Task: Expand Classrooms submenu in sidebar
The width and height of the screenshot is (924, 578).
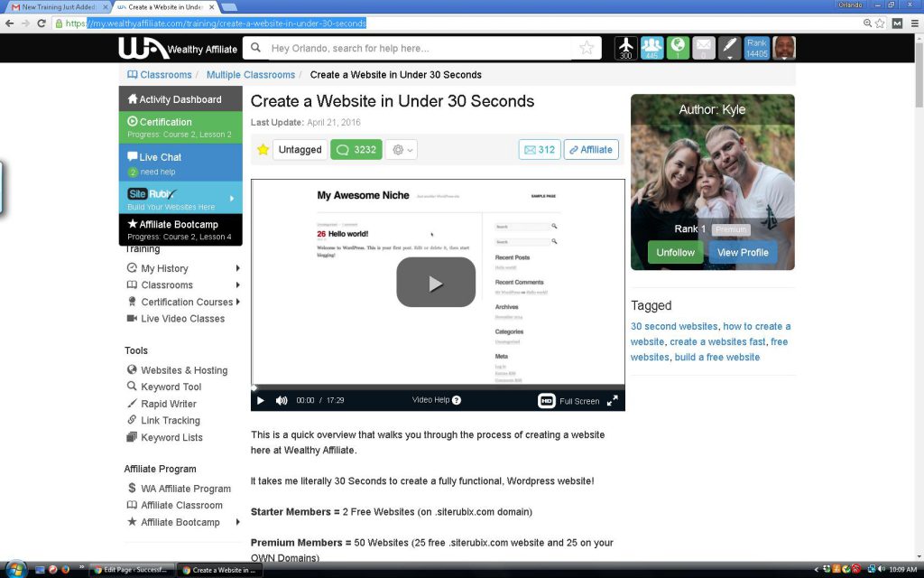Action: (237, 284)
